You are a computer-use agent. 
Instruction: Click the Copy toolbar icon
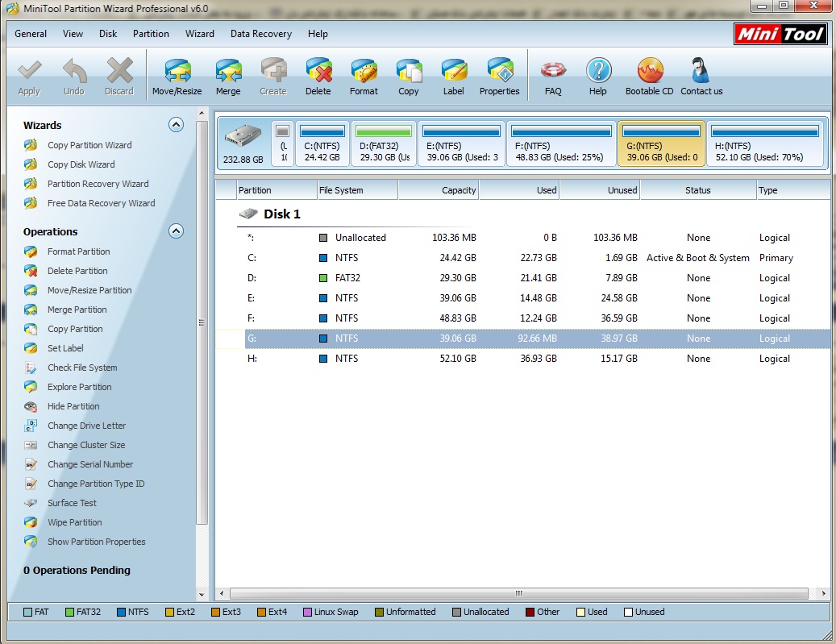(x=409, y=71)
